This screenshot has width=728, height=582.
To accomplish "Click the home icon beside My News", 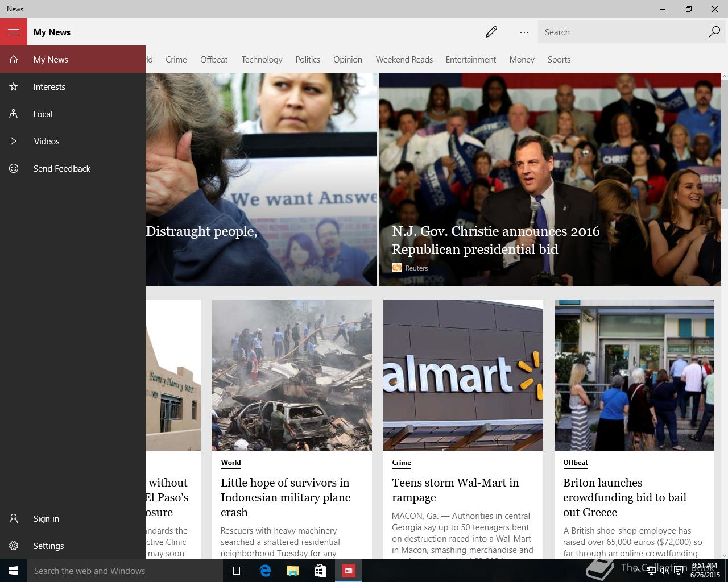I will tap(14, 59).
